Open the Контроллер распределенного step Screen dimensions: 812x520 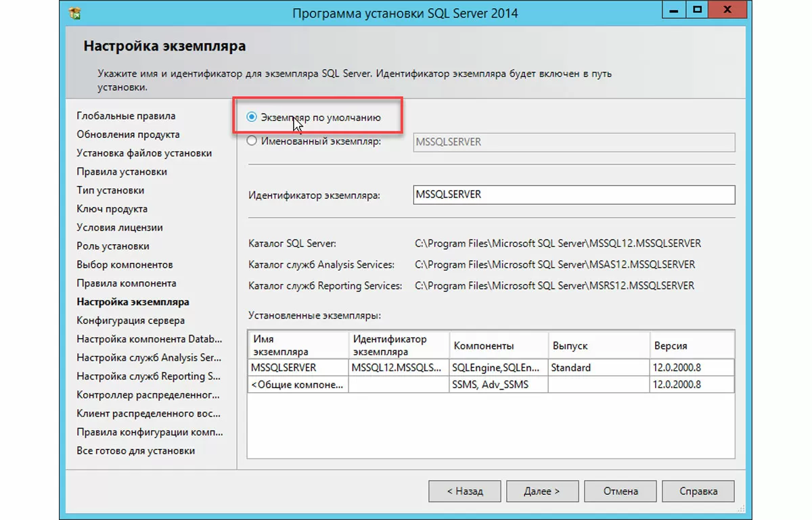(148, 395)
